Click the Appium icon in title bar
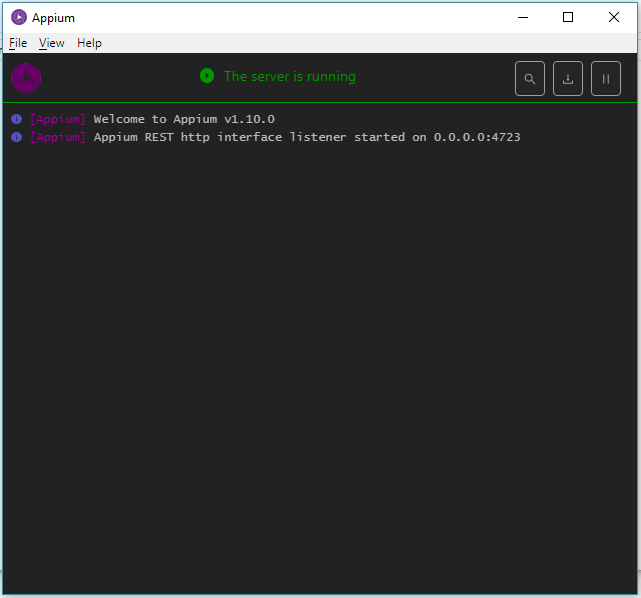The width and height of the screenshot is (641, 598). point(19,18)
